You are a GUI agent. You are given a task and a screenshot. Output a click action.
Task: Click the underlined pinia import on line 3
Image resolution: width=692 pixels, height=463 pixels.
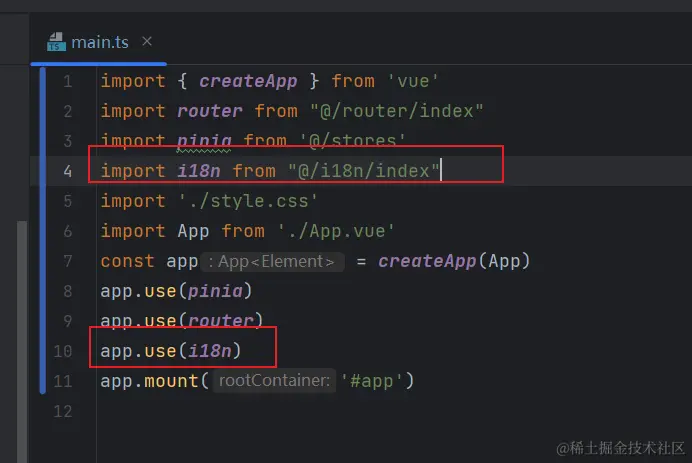(x=204, y=141)
